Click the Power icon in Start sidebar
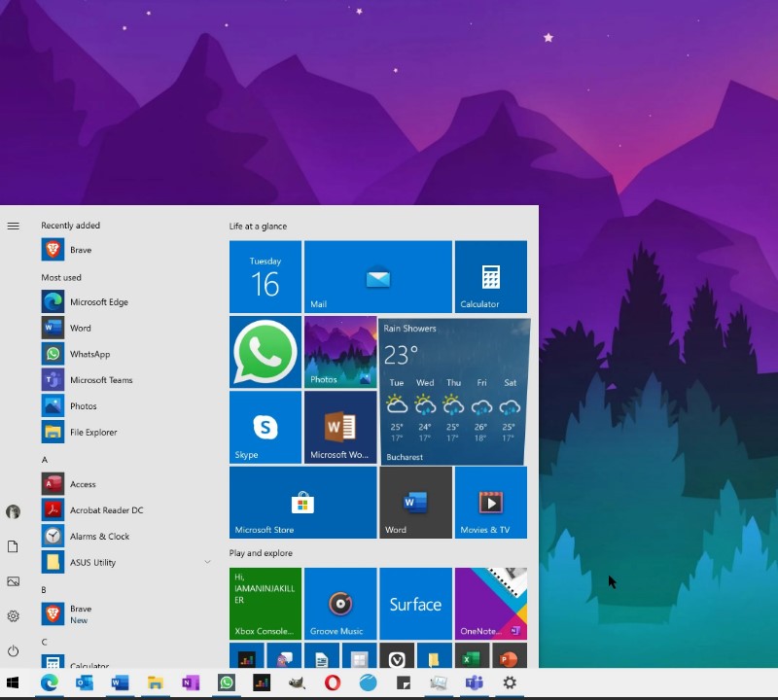This screenshot has height=700, width=778. click(13, 650)
